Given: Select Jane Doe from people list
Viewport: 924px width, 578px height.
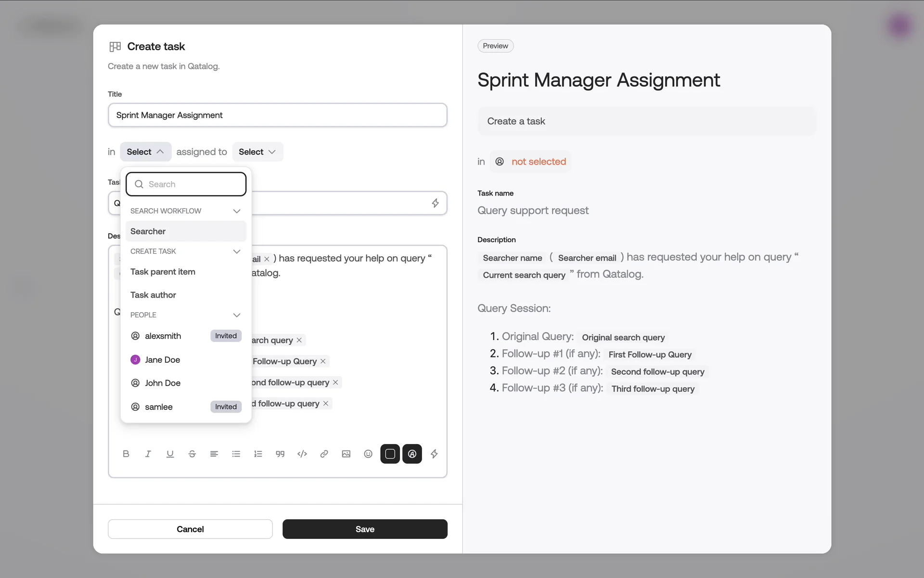Looking at the screenshot, I should [x=163, y=360].
